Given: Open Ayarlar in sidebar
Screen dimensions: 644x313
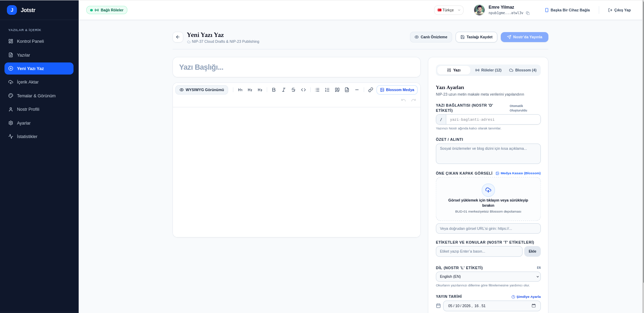Looking at the screenshot, I should coord(39,123).
